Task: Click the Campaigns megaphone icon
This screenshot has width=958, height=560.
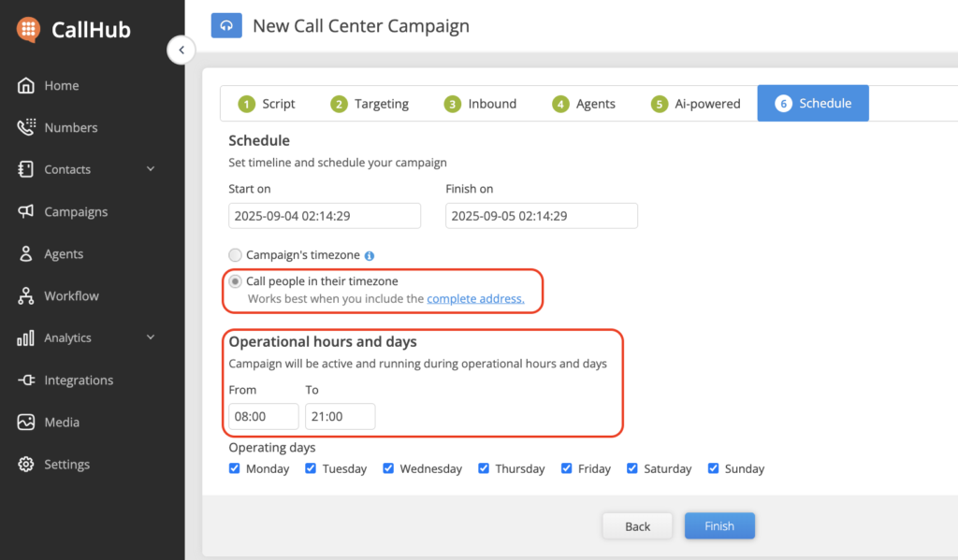Action: click(x=26, y=211)
